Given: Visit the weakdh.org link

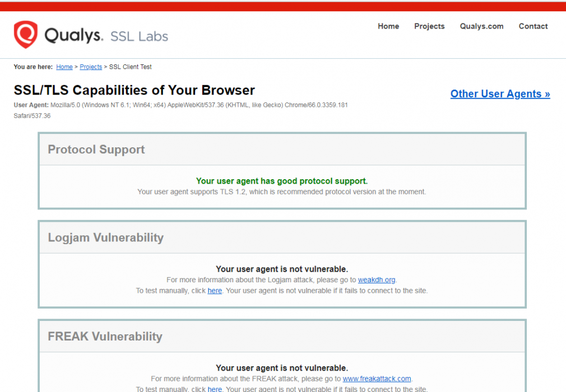Looking at the screenshot, I should [377, 280].
